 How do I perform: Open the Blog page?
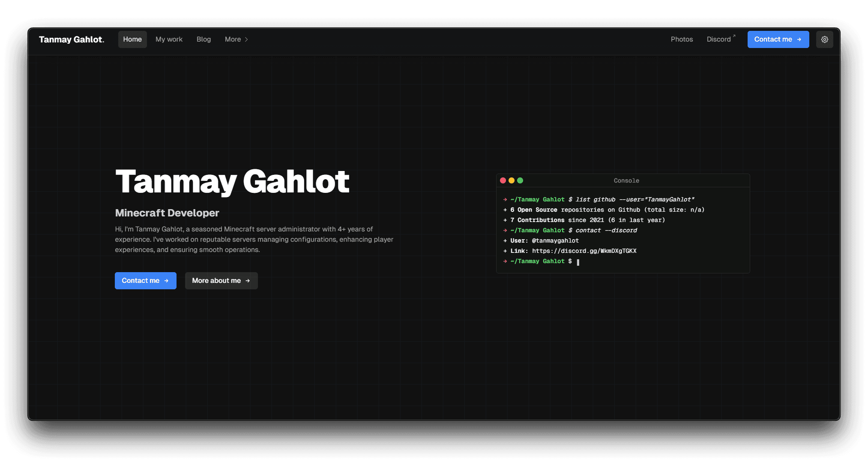[x=204, y=39]
